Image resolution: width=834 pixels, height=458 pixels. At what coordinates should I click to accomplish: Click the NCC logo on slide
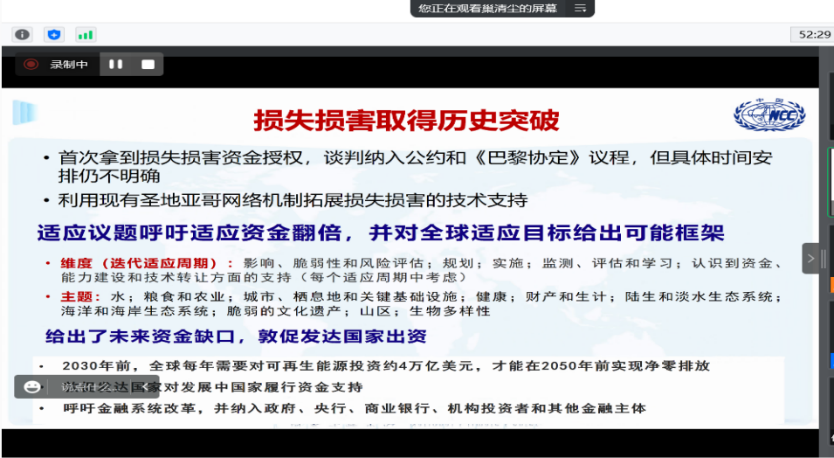[768, 115]
